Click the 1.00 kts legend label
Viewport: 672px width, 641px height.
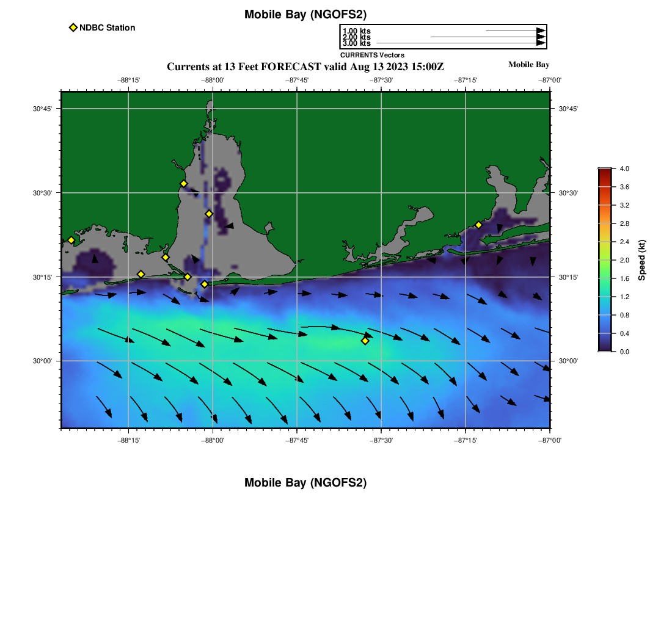(x=357, y=31)
